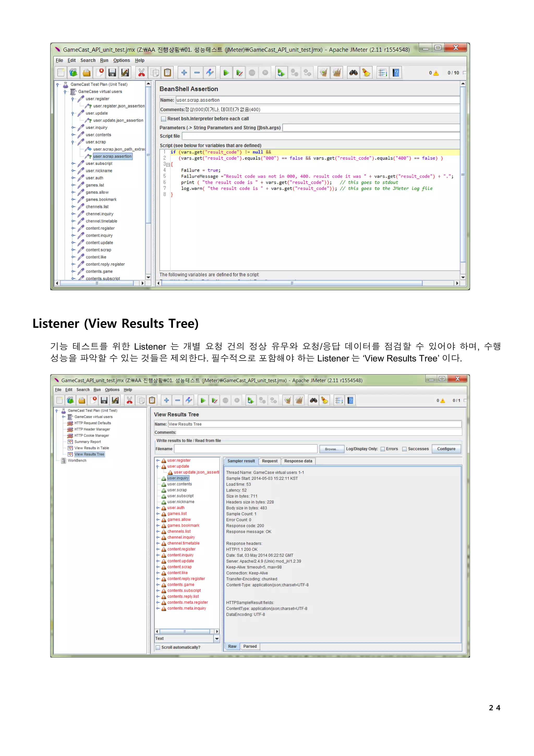Image resolution: width=534 pixels, height=756 pixels.
Task: Click the Save floppy-disk icon in lower JMeter toolbar
Action: point(104,400)
